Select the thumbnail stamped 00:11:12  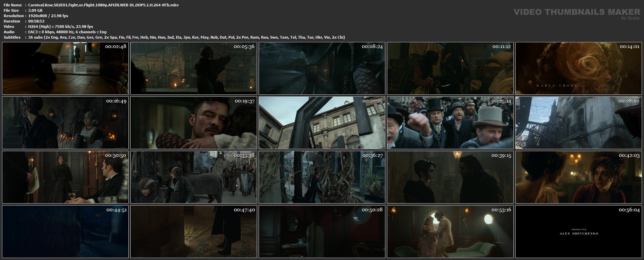point(450,69)
